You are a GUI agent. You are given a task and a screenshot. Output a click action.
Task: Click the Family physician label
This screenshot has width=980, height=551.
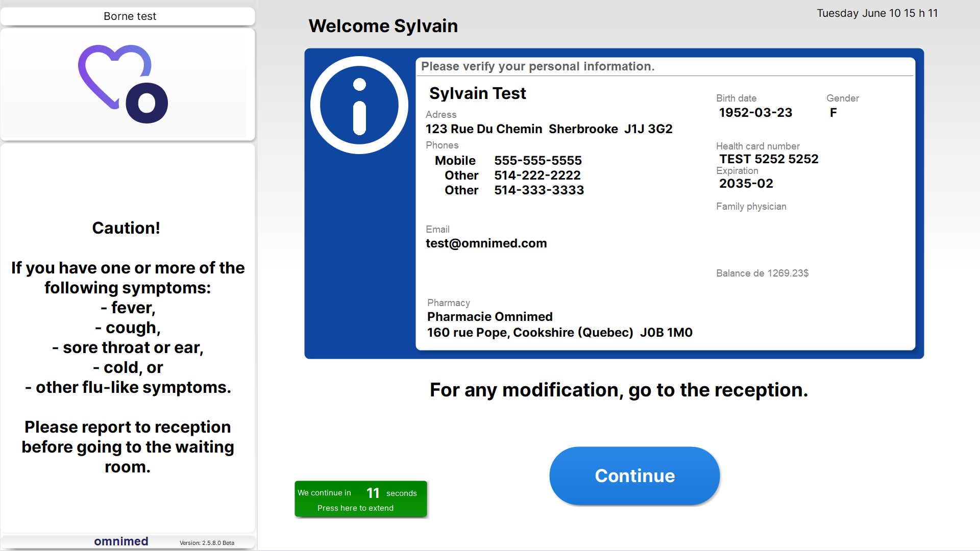tap(751, 207)
